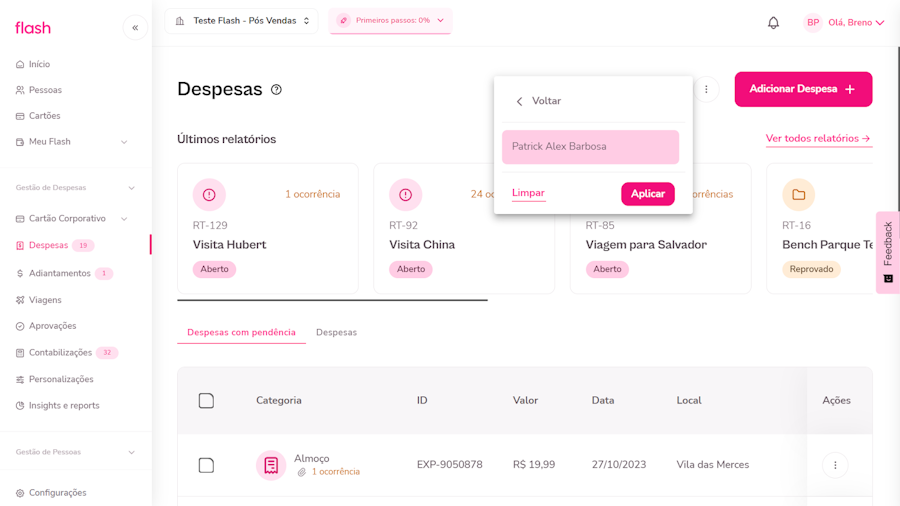This screenshot has width=900, height=506.
Task: Click the back arrow next to Voltar
Action: (519, 101)
